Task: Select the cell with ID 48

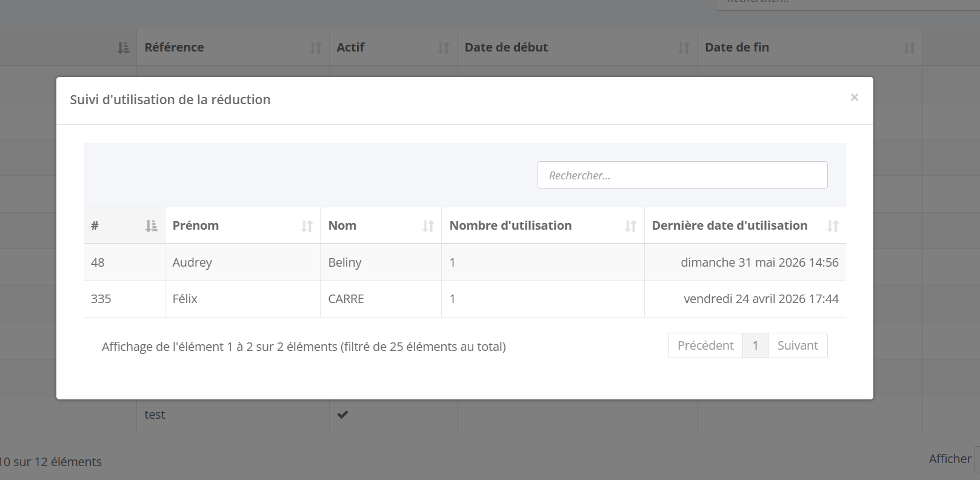Action: point(124,262)
